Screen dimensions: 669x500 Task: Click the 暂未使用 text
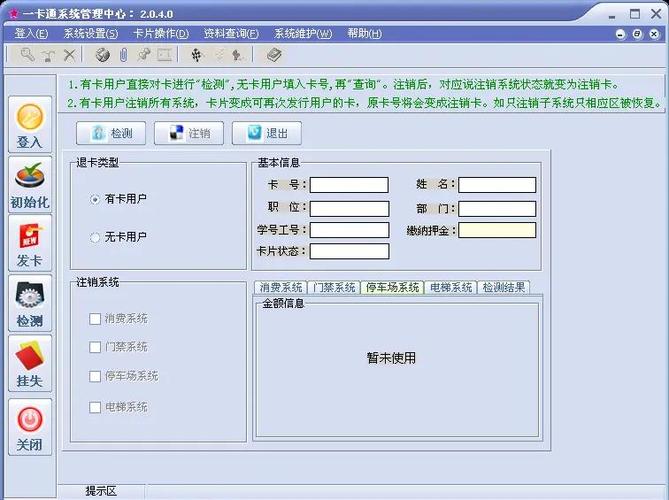point(391,358)
